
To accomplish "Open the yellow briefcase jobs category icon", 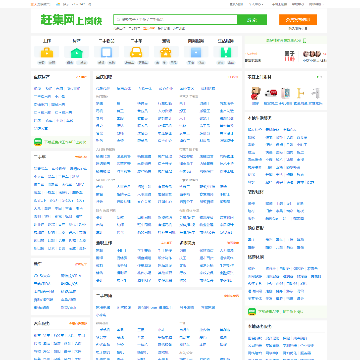I will pyautogui.click(x=47, y=52).
